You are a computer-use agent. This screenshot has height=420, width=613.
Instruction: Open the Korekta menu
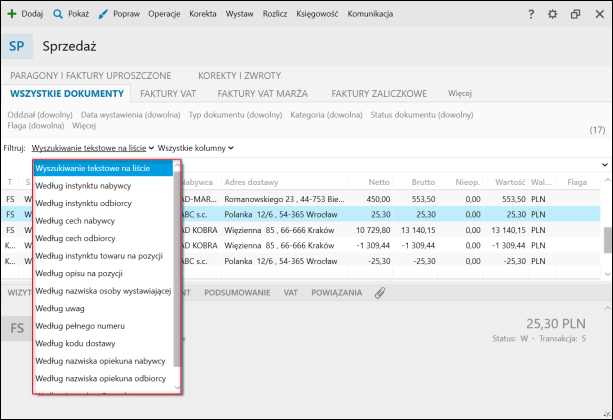[x=203, y=14]
